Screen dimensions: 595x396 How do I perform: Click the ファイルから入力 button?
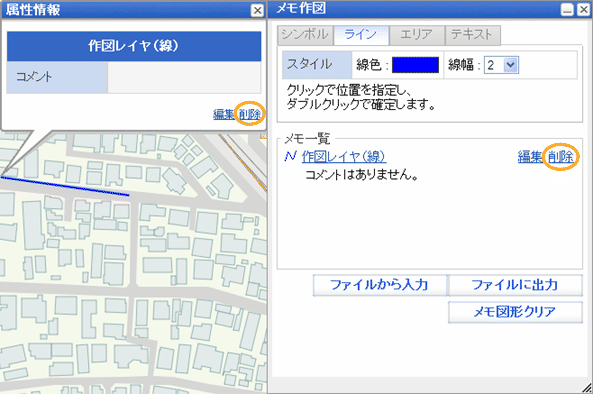click(x=379, y=285)
